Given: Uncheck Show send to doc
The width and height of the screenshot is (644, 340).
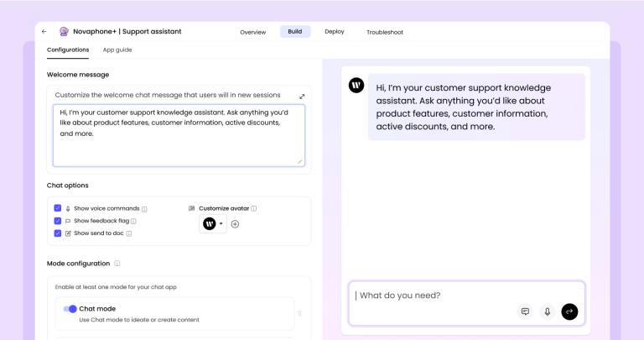Looking at the screenshot, I should 58,233.
